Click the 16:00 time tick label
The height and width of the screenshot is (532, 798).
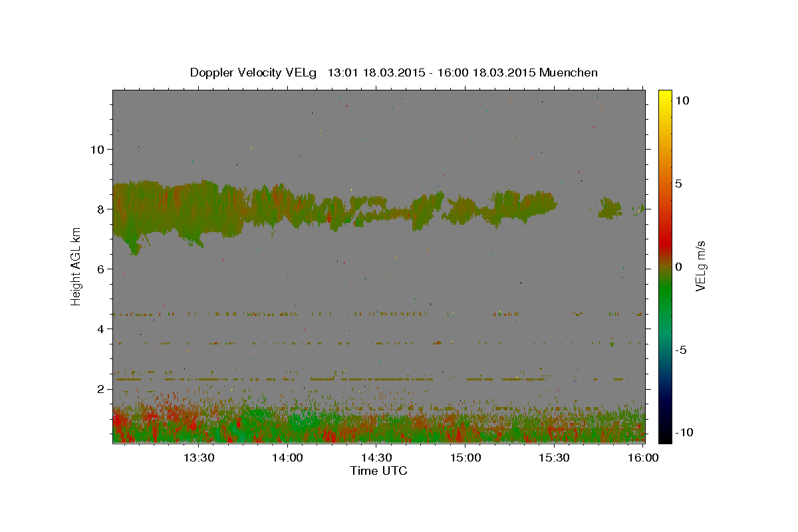[x=643, y=458]
